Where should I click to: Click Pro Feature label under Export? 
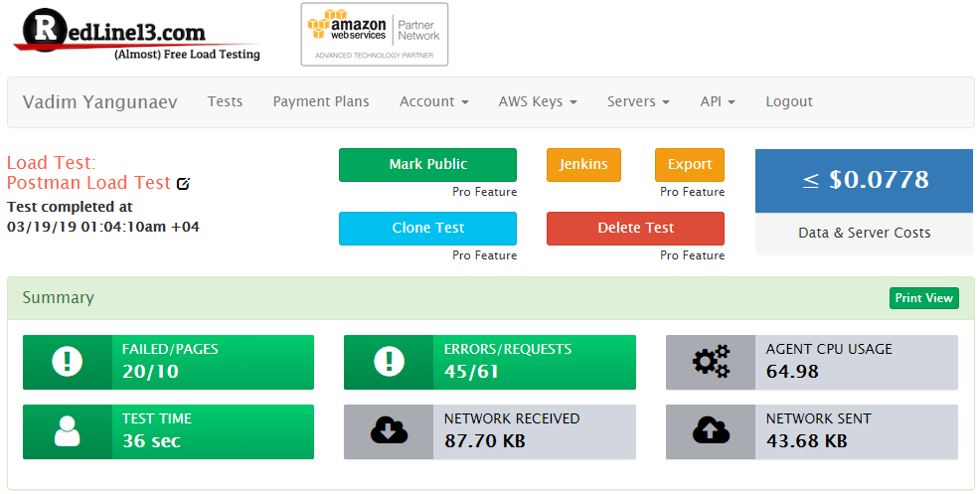click(693, 192)
